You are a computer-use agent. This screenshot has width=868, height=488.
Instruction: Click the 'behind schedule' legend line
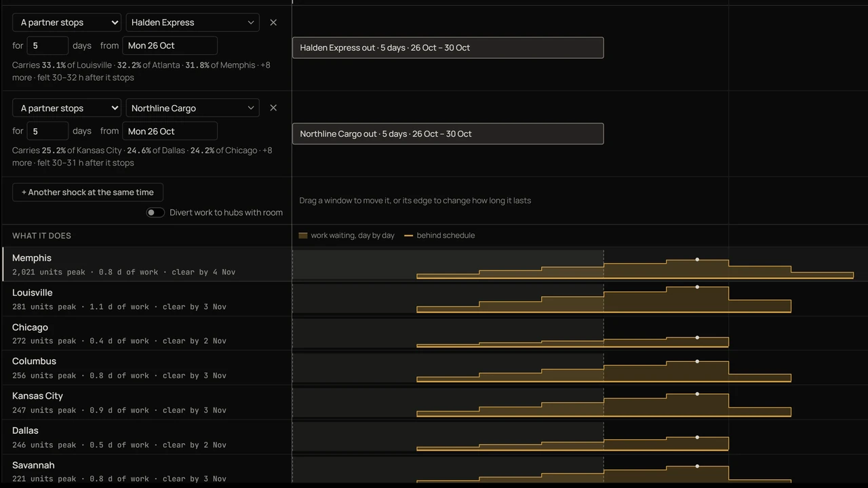(408, 236)
